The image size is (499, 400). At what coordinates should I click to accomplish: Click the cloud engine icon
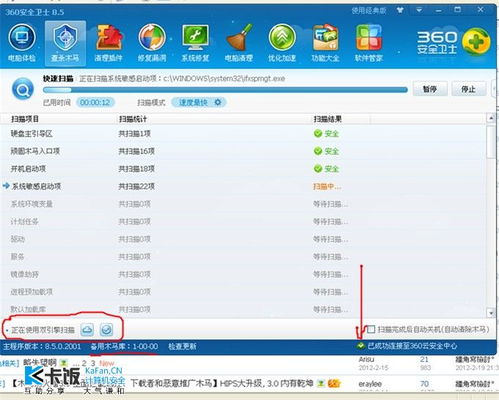coord(87,330)
